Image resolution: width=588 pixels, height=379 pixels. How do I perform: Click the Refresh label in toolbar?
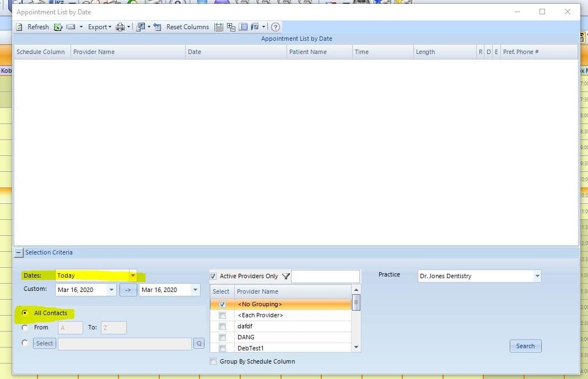click(38, 27)
